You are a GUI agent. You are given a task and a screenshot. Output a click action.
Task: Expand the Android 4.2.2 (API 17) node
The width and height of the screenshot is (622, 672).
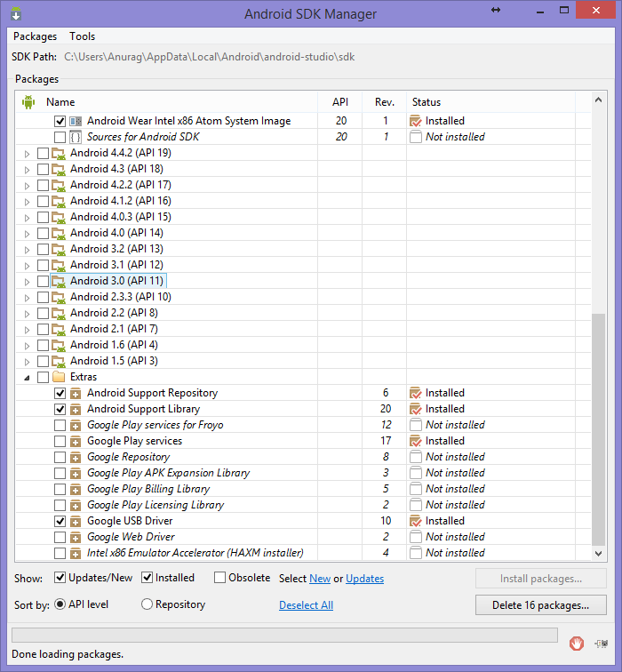[27, 186]
